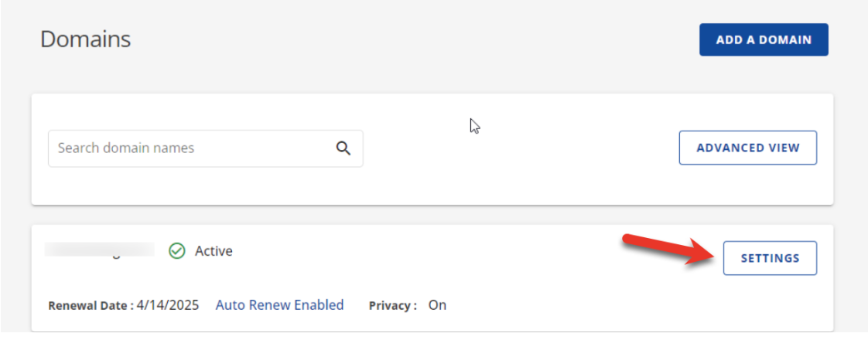Image resolution: width=868 pixels, height=340 pixels.
Task: Click the Privacy On value
Action: tap(437, 305)
